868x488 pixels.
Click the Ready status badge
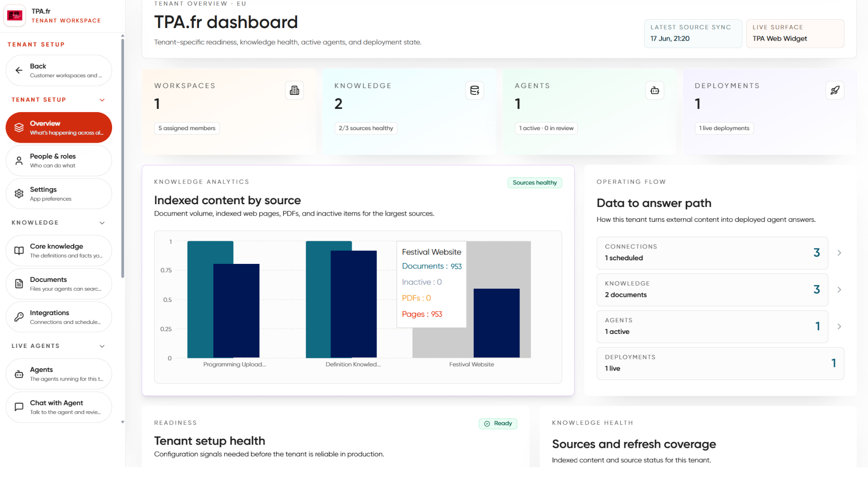[498, 423]
